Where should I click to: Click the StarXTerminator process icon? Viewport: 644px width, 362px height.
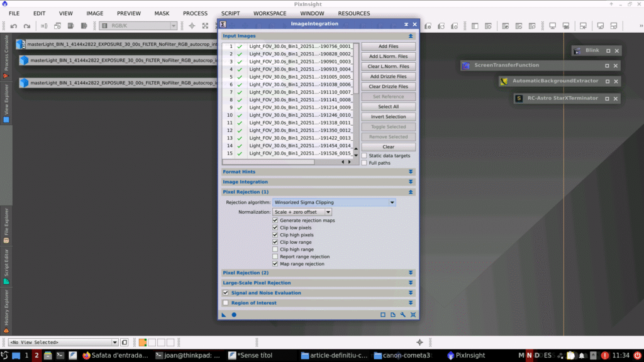point(519,98)
